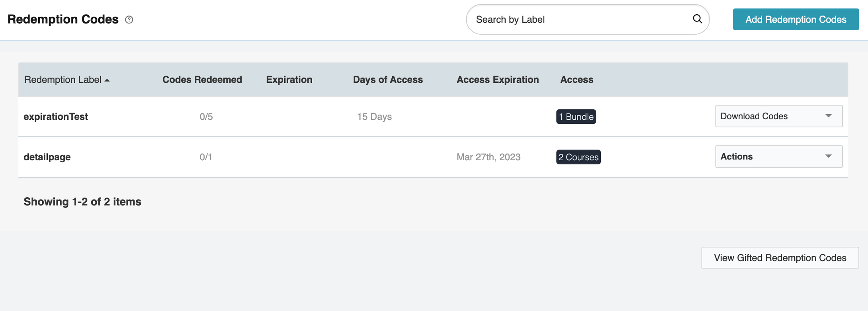Click the help icon beside Redemption Codes
This screenshot has height=311, width=868.
pyautogui.click(x=129, y=19)
